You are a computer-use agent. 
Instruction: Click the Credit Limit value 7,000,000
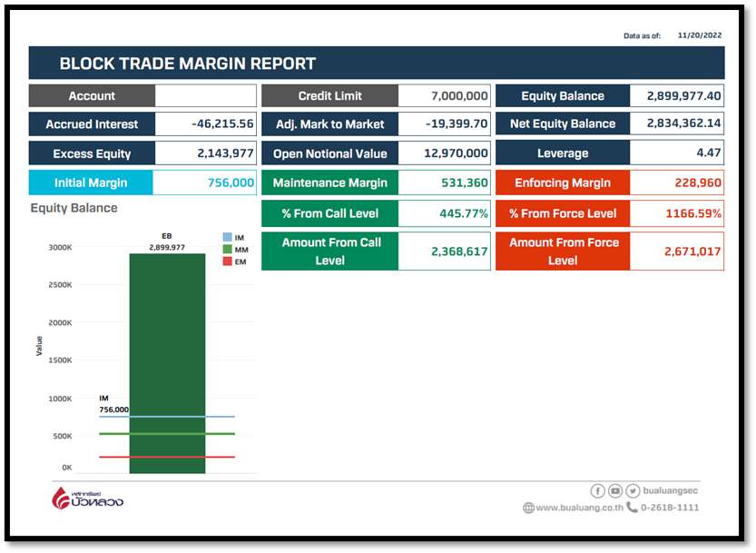(x=445, y=96)
